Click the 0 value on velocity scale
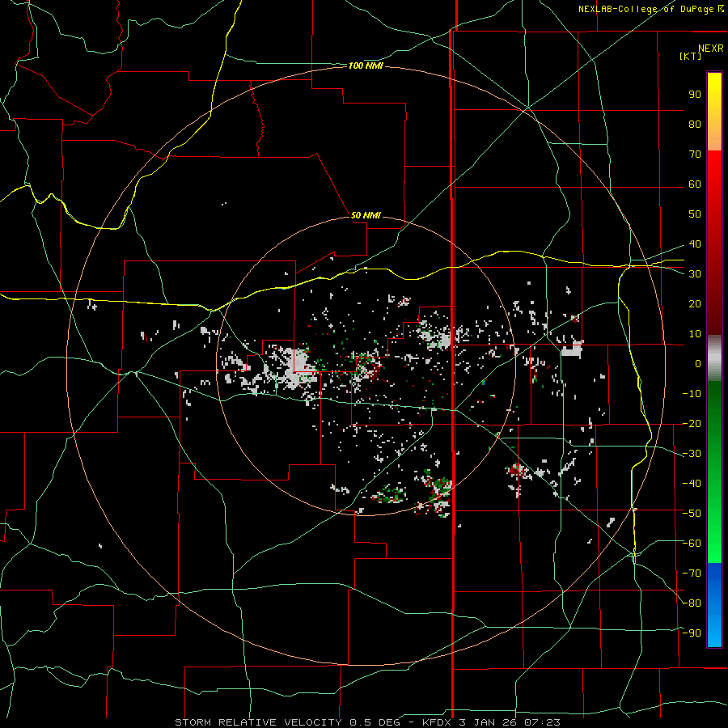 tap(698, 364)
